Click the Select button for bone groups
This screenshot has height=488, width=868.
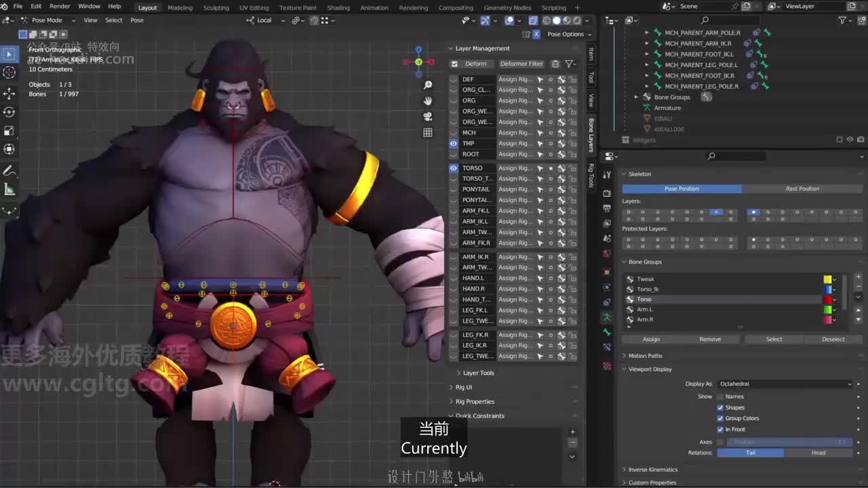774,339
